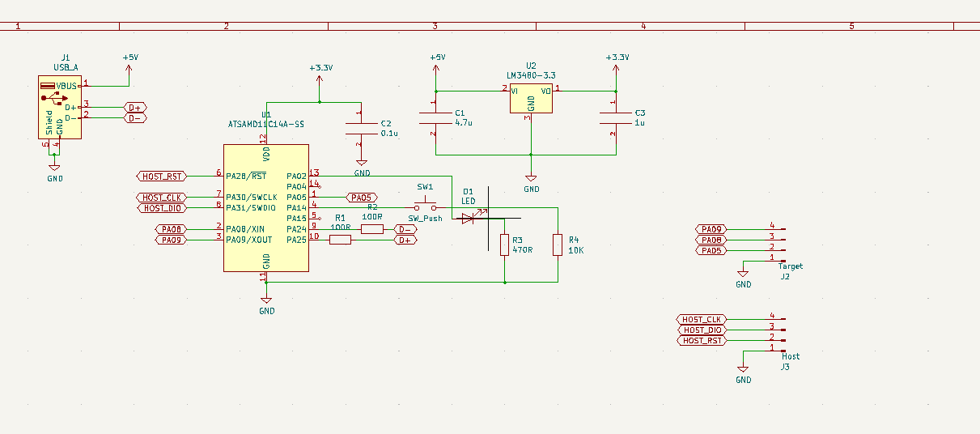
Task: Select the R4 10K resistor
Action: (x=557, y=245)
